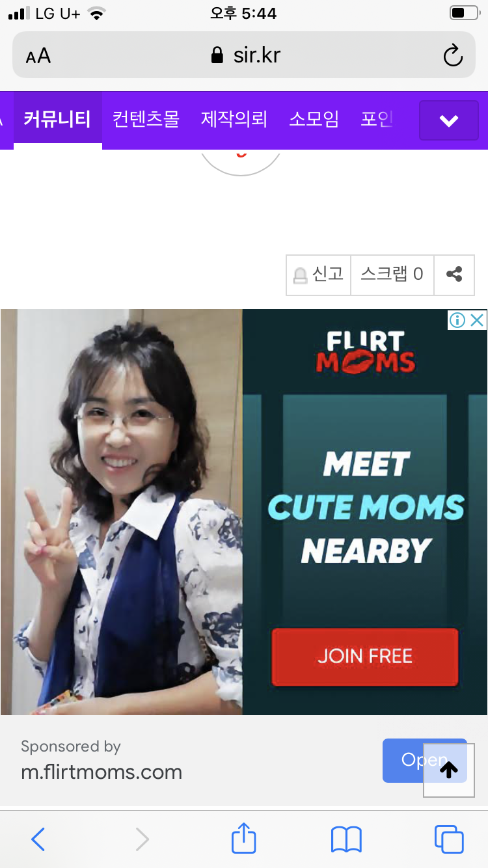Expand the purple navigation dropdown chevron

(449, 120)
